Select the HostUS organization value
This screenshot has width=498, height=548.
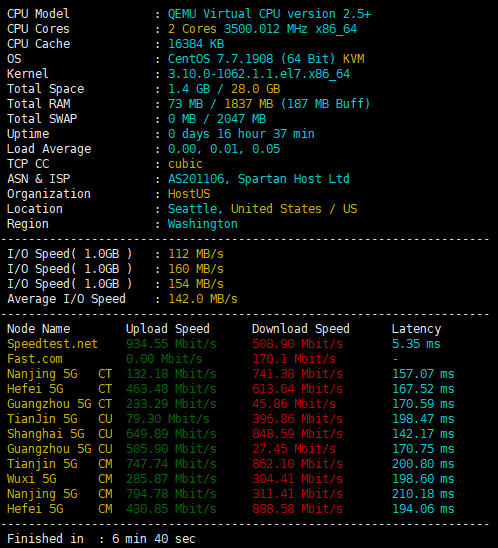pos(189,194)
